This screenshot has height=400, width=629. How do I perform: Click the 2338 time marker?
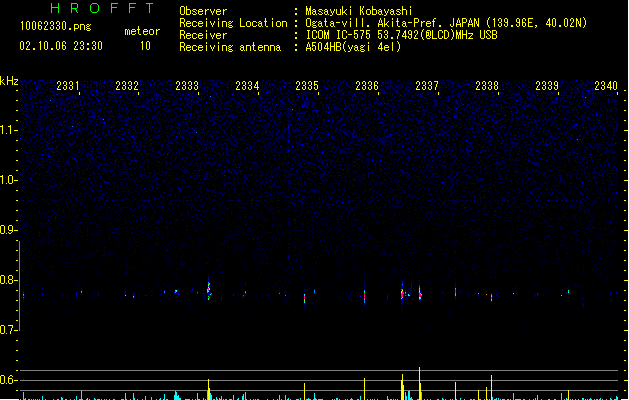[x=487, y=86]
